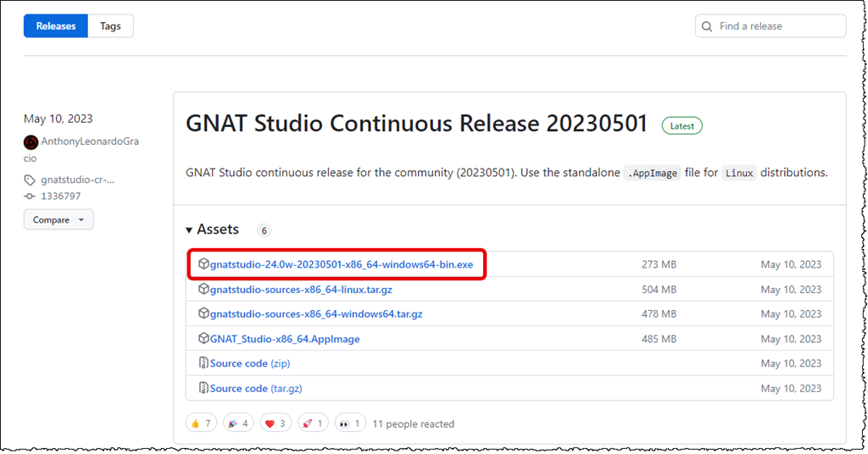Viewport: 868px width, 454px height.
Task: Click package icon of windows64.tar.gz asset
Action: coord(203,313)
